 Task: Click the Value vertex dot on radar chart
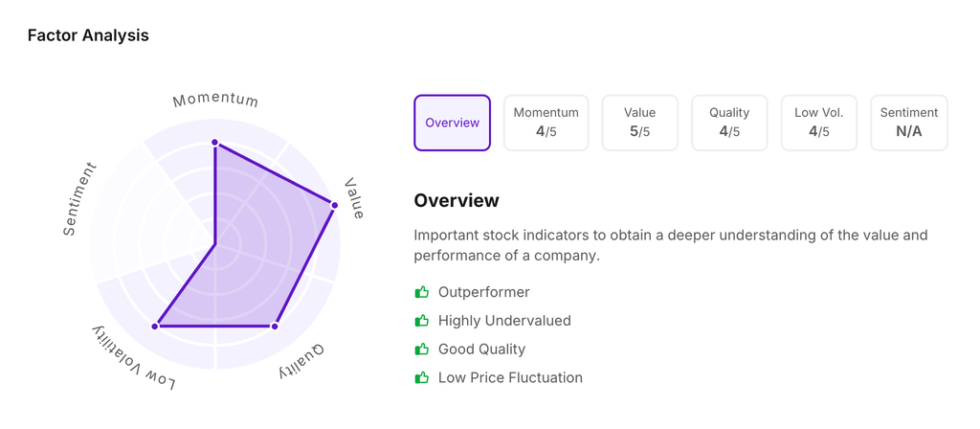[x=334, y=205]
